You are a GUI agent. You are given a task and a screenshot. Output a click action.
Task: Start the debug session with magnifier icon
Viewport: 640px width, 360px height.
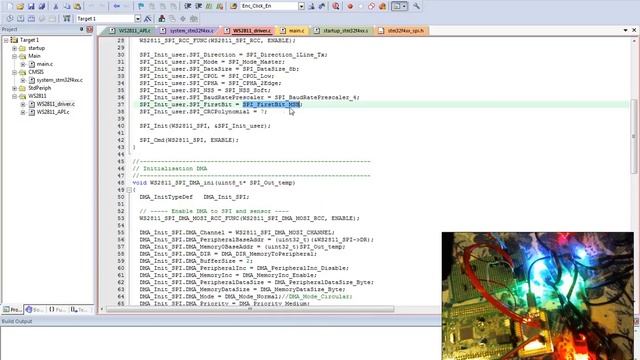336,6
